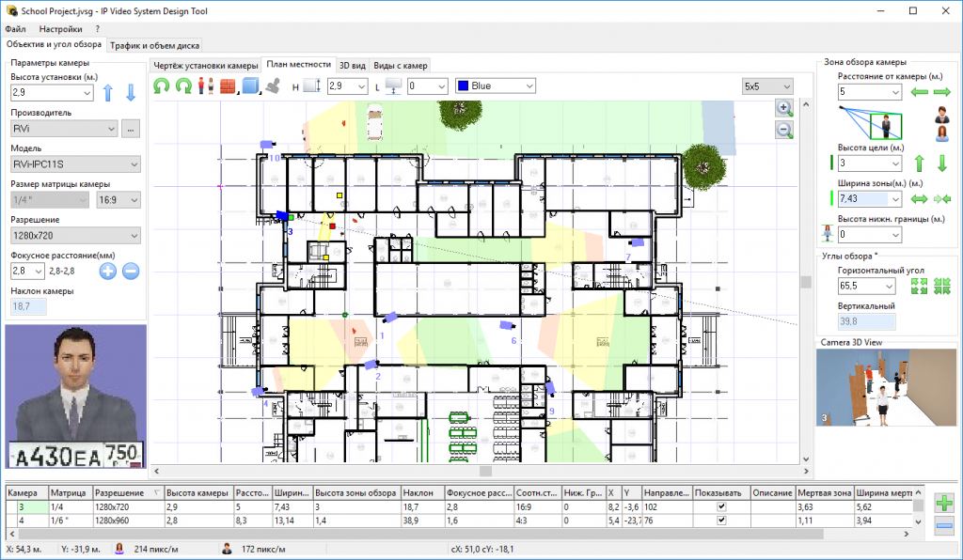Click the ellipsis button beside Производитель
Viewport: 963px width, 560px height.
tap(131, 128)
